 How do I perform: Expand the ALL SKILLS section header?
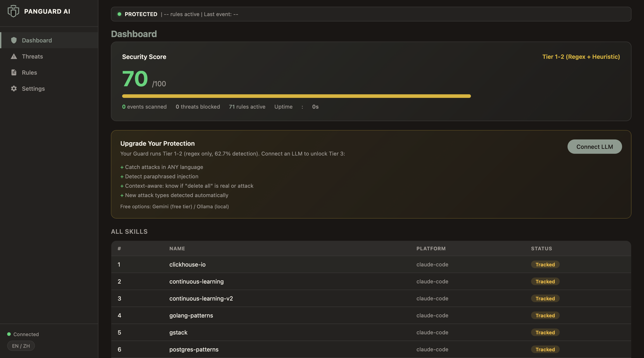[x=129, y=232]
